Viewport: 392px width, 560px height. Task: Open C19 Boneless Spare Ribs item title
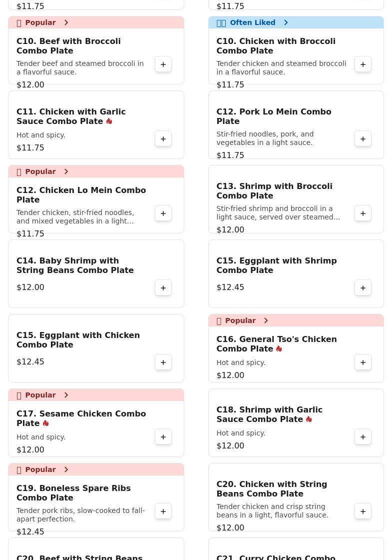tap(73, 492)
